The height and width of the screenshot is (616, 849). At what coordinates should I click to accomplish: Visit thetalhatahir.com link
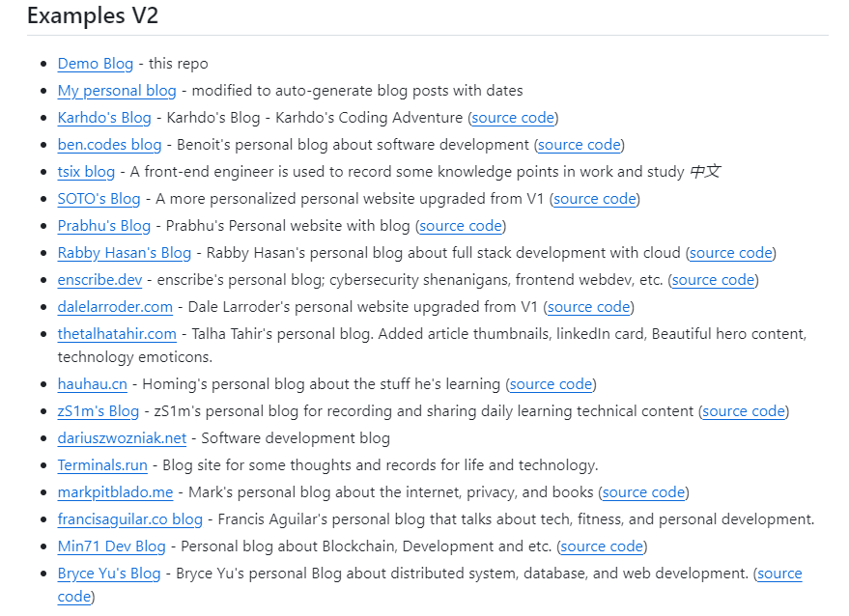(117, 334)
